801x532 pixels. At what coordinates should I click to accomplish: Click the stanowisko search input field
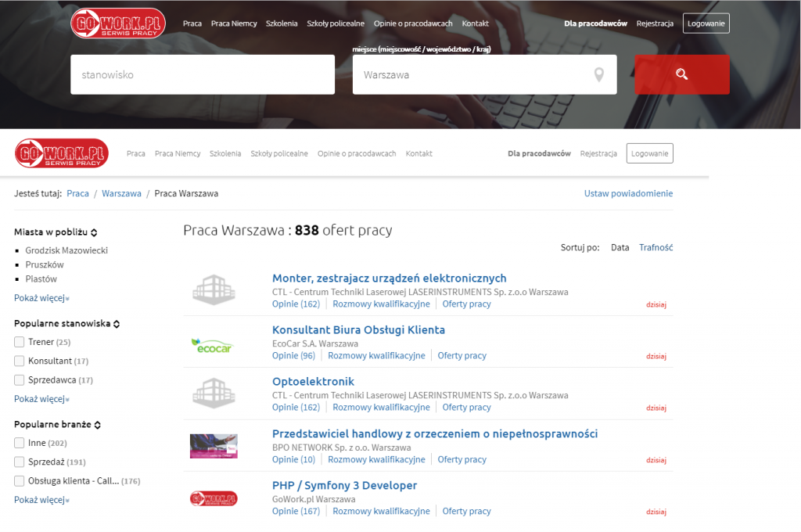203,74
